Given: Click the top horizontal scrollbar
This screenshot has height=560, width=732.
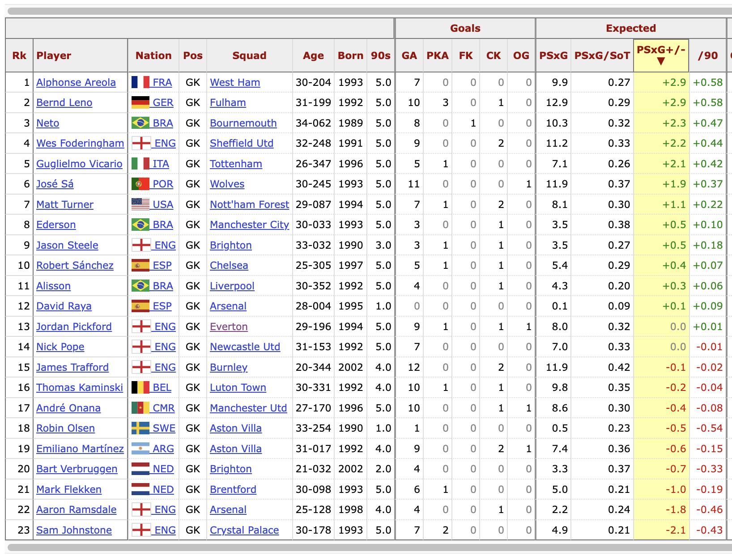Looking at the screenshot, I should click(370, 11).
